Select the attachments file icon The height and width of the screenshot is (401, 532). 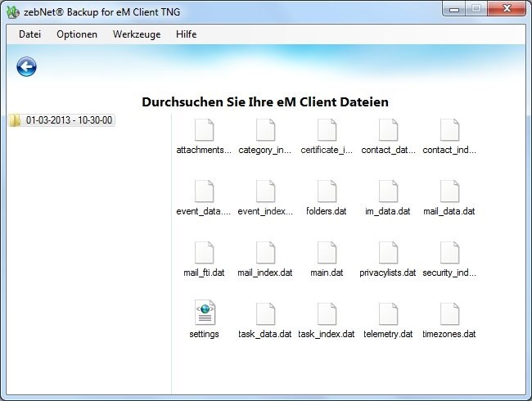(205, 129)
